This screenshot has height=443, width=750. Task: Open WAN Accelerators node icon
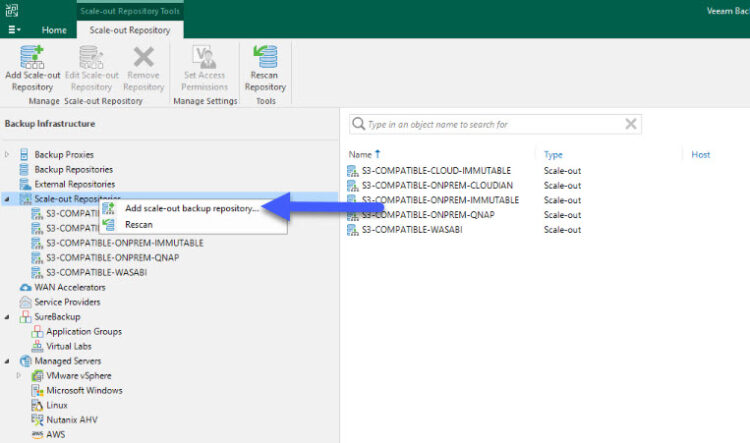[x=25, y=287]
